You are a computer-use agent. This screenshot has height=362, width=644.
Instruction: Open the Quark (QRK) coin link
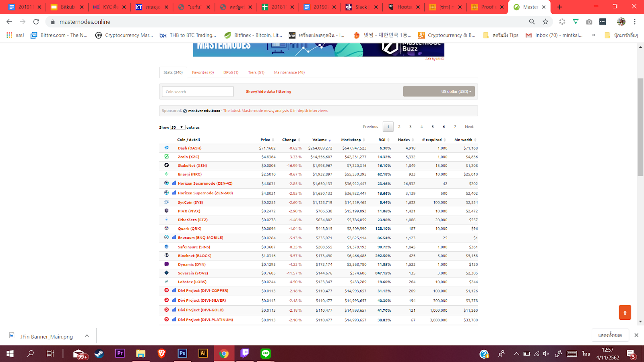click(190, 228)
